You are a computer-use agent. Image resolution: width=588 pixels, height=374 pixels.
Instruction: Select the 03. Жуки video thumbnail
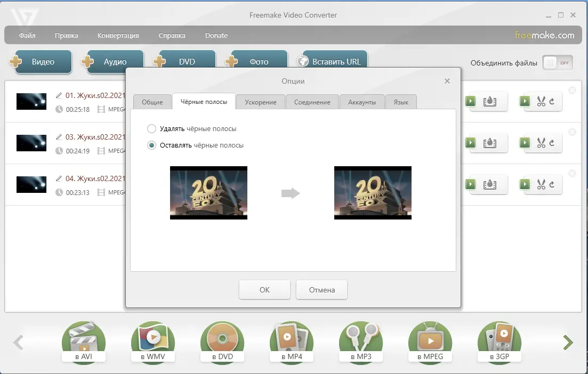pyautogui.click(x=31, y=143)
